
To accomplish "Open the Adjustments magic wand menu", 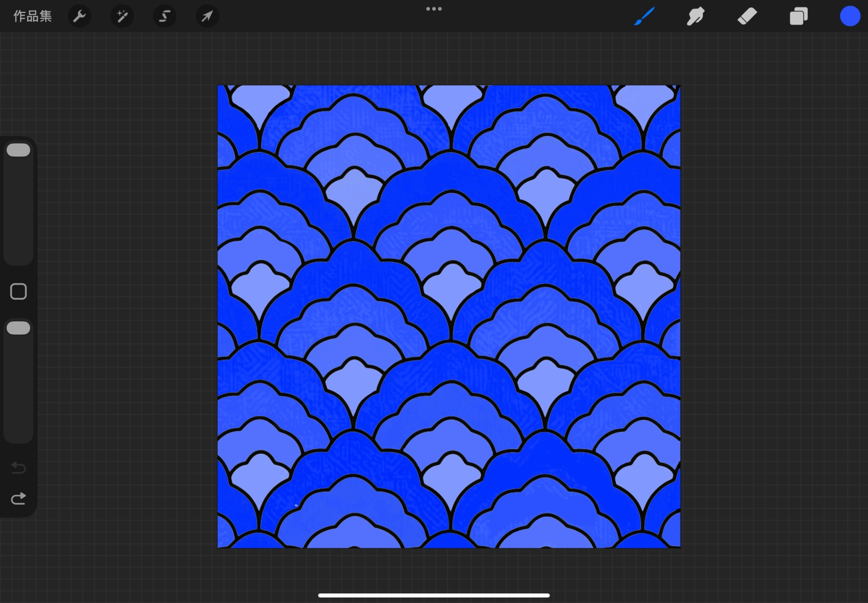I will [122, 16].
